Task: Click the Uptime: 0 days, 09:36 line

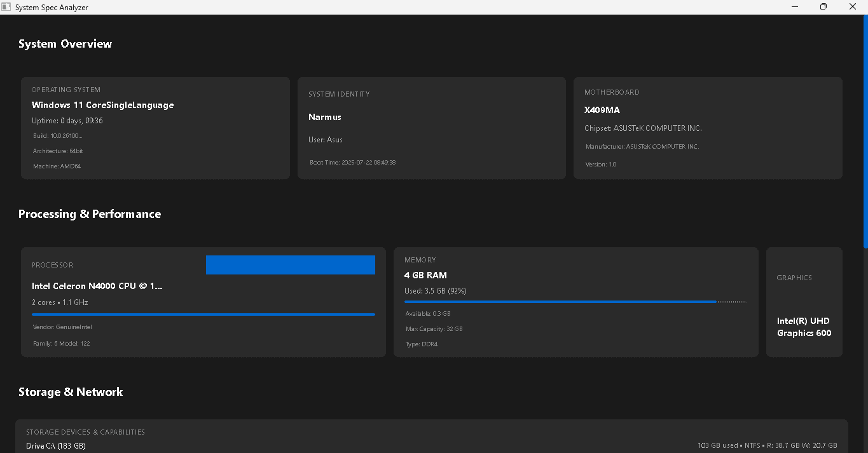Action: [x=67, y=121]
